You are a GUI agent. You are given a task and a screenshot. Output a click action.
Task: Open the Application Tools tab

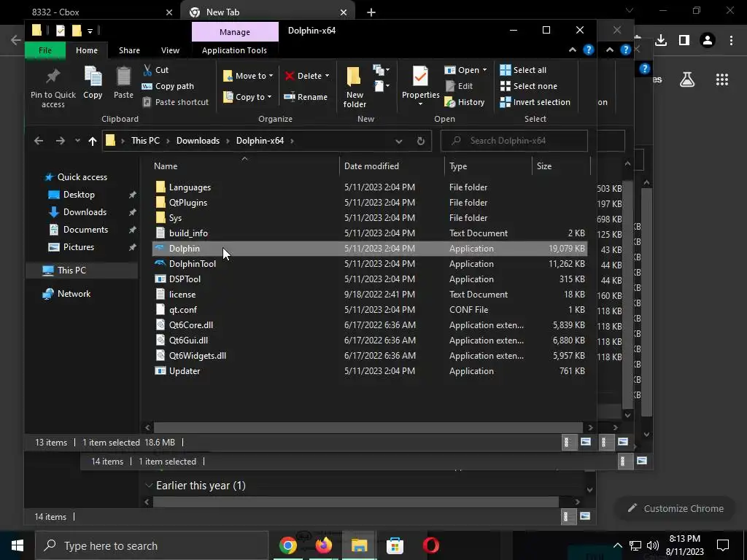(x=234, y=50)
